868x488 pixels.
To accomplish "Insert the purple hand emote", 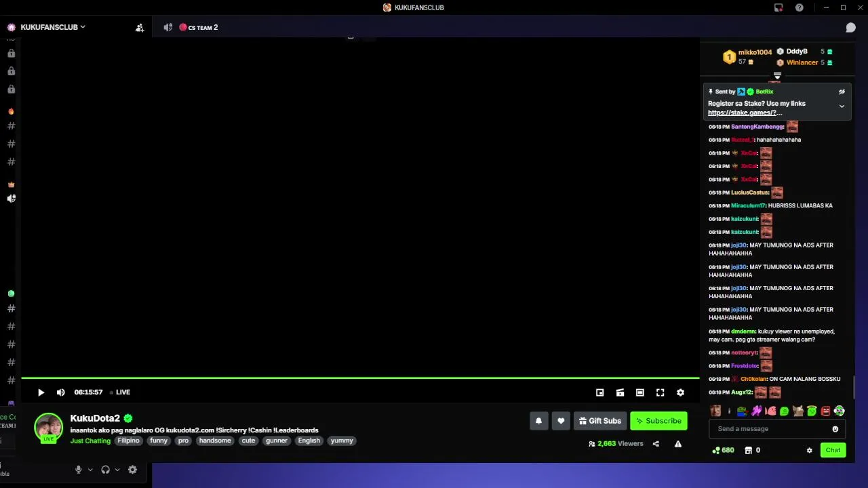I will pyautogui.click(x=757, y=411).
